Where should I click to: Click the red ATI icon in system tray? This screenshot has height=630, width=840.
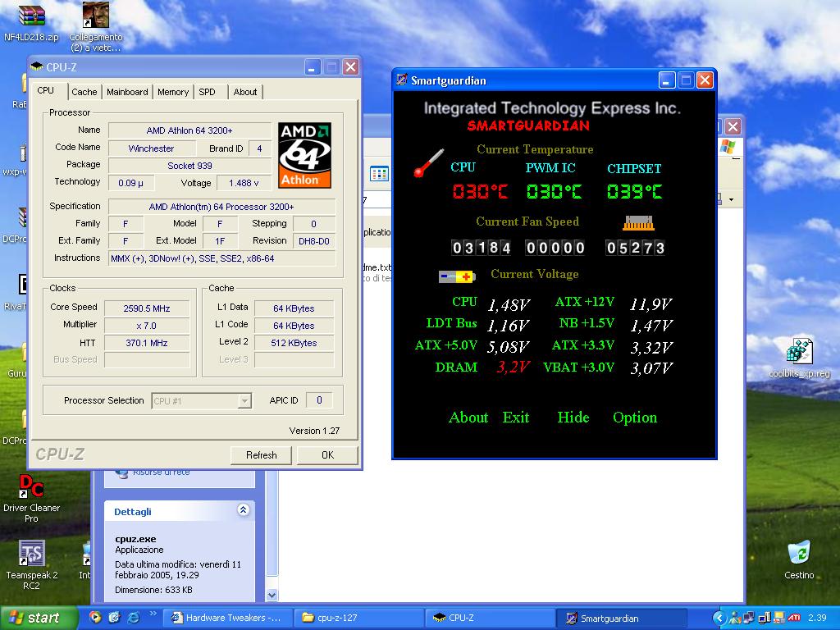pos(794,618)
